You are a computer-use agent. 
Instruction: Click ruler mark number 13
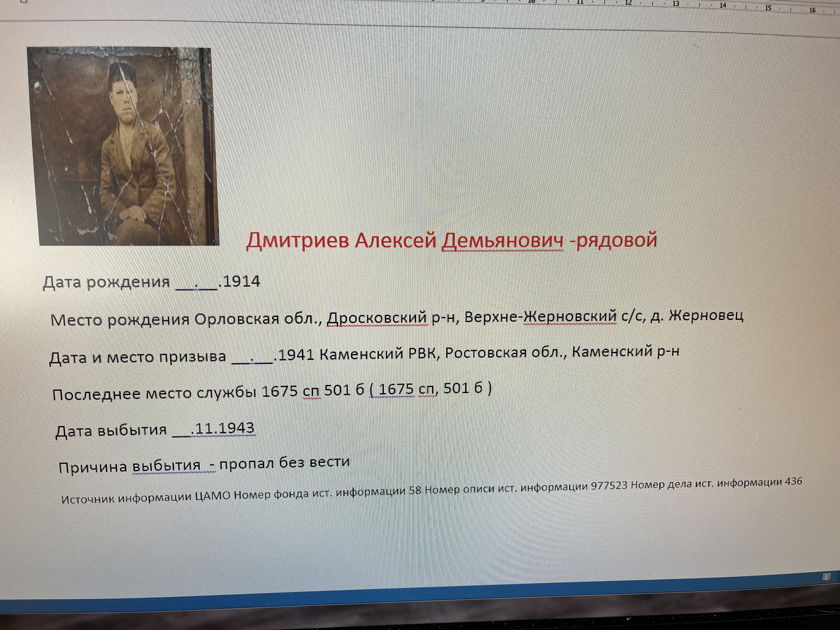[676, 4]
